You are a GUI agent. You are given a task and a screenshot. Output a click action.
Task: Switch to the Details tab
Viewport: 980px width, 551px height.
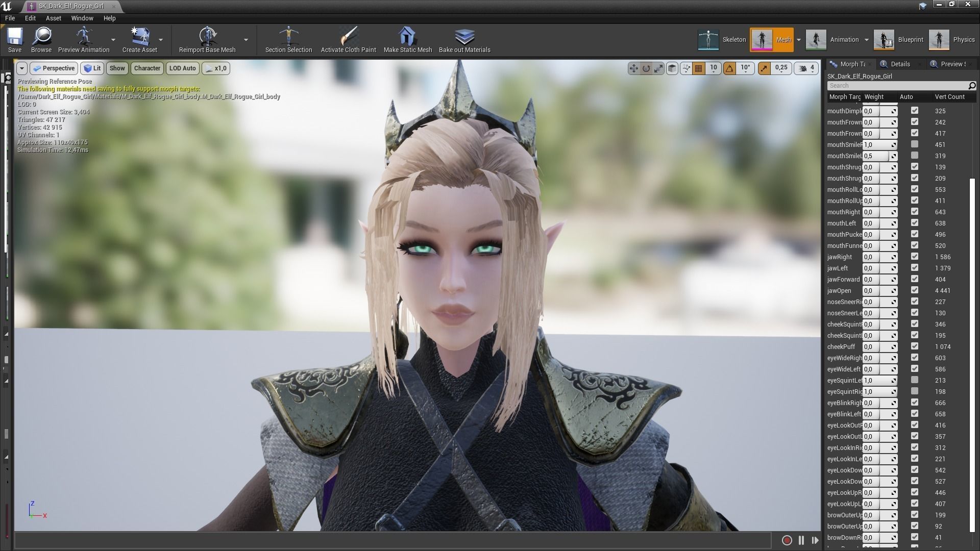pyautogui.click(x=900, y=64)
